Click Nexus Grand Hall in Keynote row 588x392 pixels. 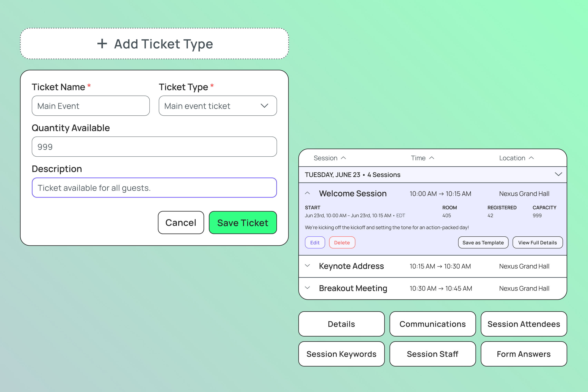[524, 266]
